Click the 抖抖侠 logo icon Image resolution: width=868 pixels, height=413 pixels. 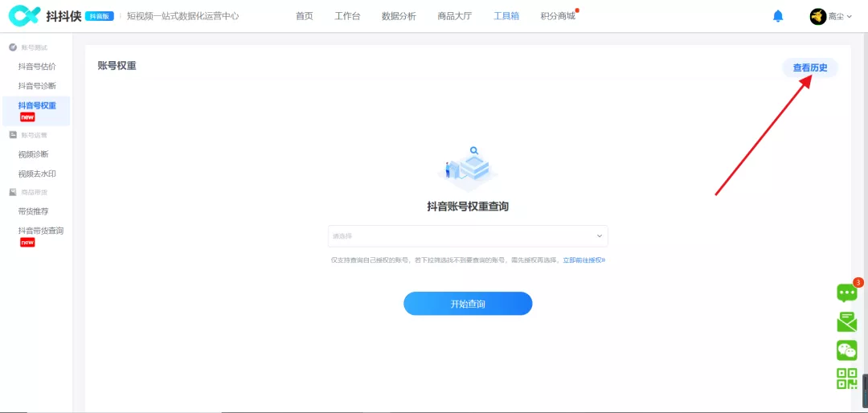pyautogui.click(x=23, y=16)
